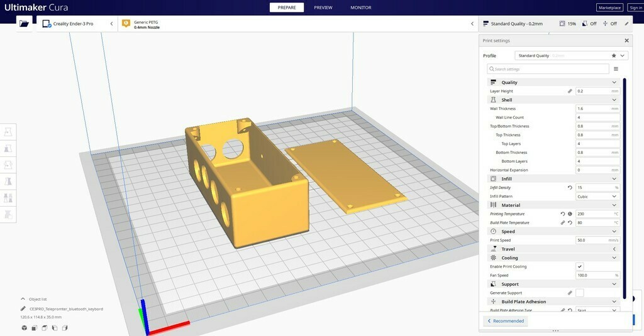Screen dimensions: 644x336
Task: Disable the Enable Print Cooling checkbox
Action: [580, 267]
